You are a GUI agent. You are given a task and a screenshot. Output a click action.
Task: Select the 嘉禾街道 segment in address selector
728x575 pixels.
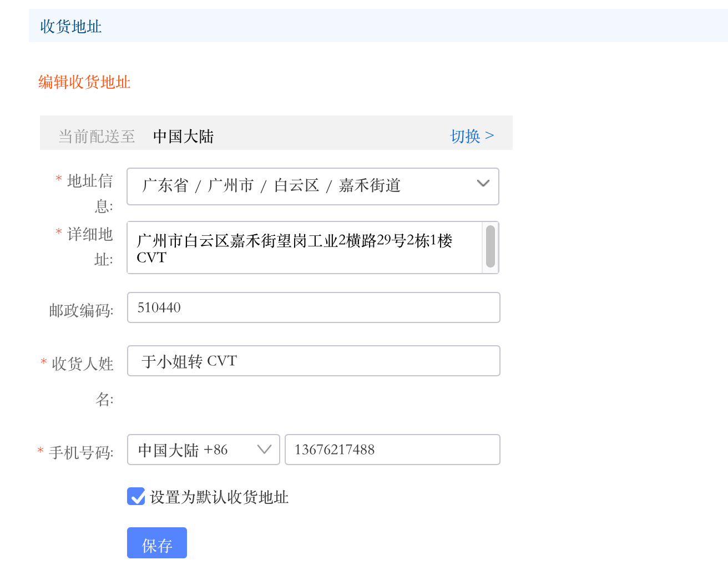point(370,185)
